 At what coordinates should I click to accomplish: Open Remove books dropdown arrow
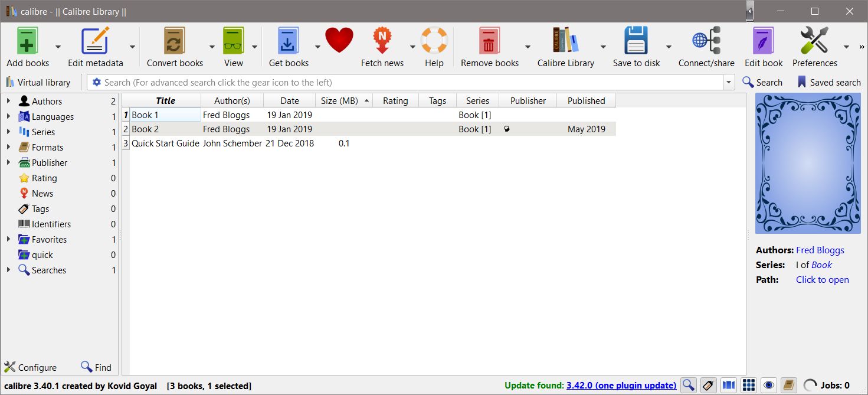(x=528, y=47)
